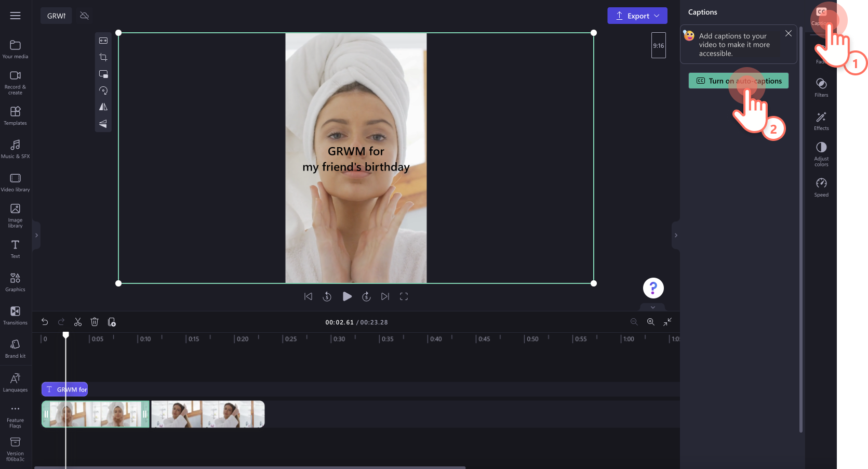This screenshot has height=469, width=868.
Task: Open the Your media tab
Action: tap(16, 49)
